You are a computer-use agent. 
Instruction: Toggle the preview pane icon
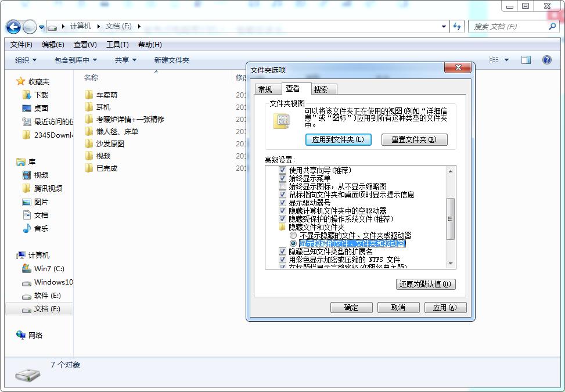click(x=526, y=60)
